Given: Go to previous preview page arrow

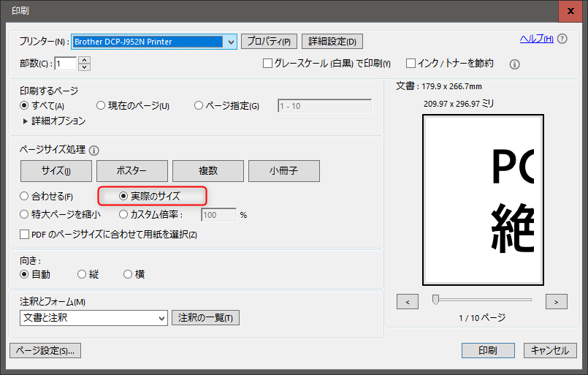Looking at the screenshot, I should pyautogui.click(x=408, y=301).
